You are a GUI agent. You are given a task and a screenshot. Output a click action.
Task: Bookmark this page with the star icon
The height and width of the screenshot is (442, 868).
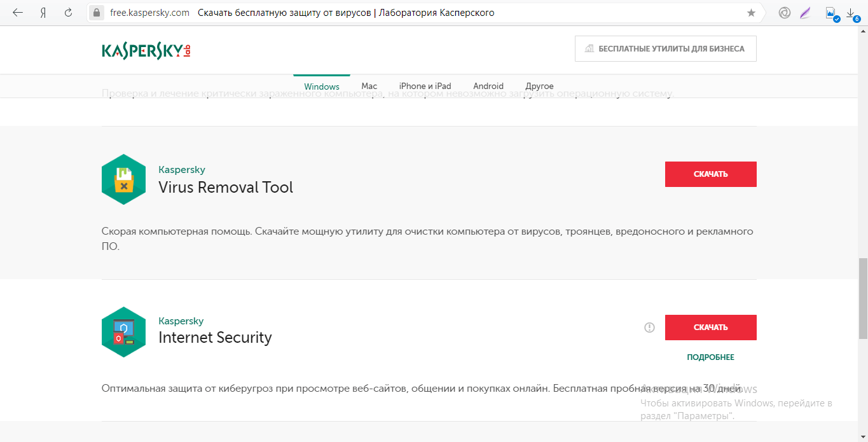click(751, 13)
